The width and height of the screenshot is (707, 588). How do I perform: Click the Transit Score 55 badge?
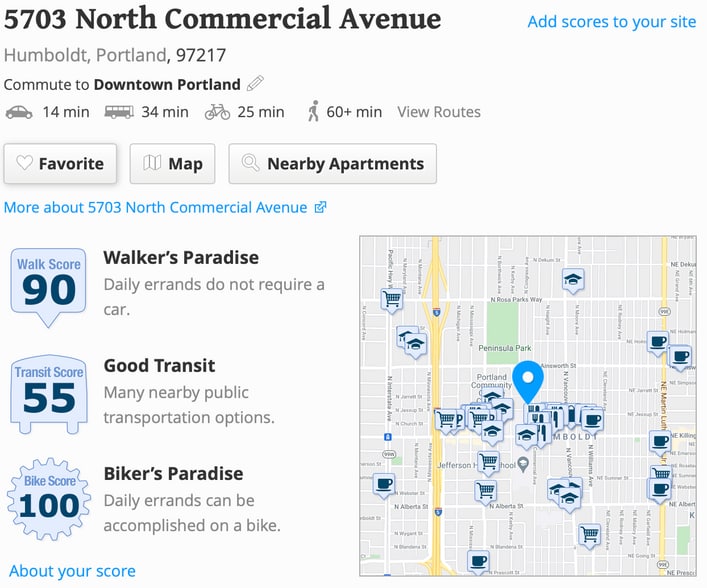[49, 394]
